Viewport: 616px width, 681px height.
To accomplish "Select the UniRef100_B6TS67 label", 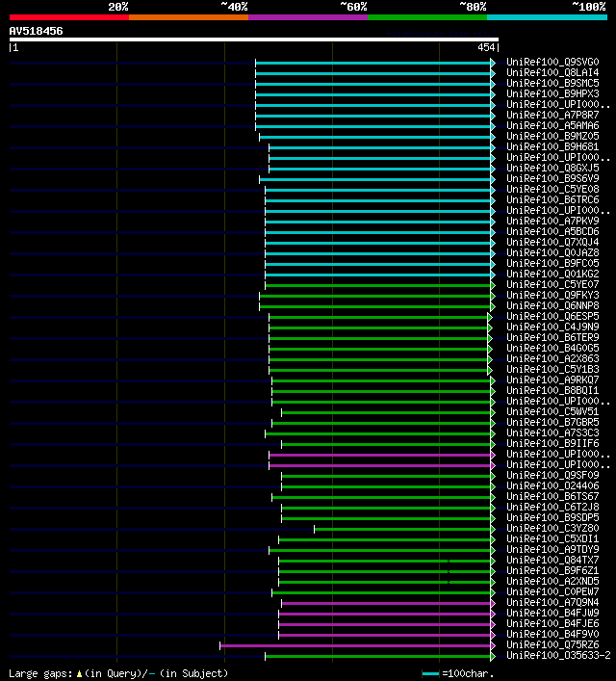I will coord(552,496).
